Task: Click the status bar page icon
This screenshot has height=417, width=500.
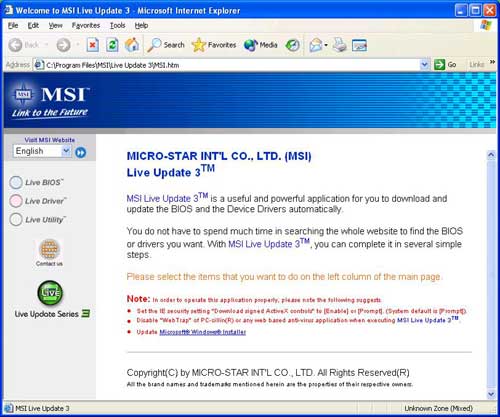Action: (x=9, y=408)
